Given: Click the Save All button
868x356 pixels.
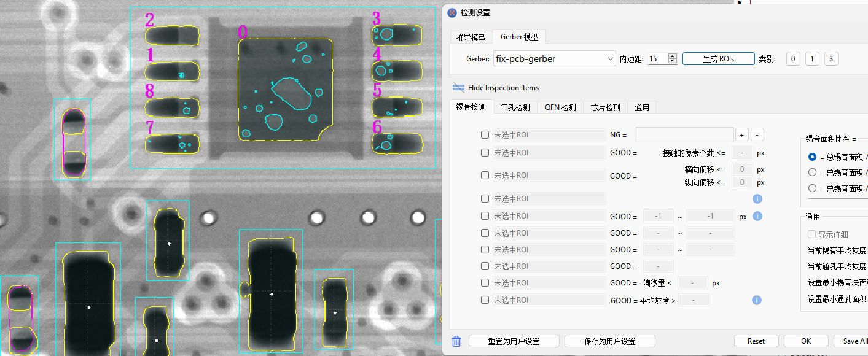Looking at the screenshot, I should click(851, 341).
